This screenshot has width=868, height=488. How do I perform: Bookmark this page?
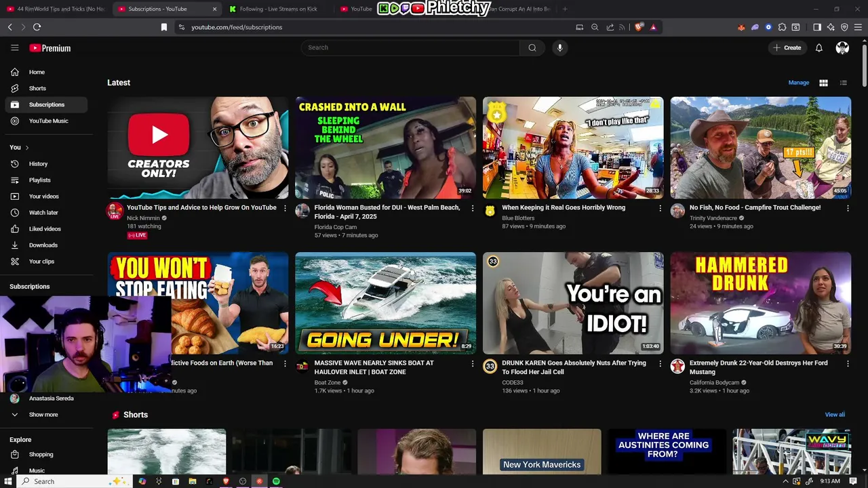click(x=163, y=27)
